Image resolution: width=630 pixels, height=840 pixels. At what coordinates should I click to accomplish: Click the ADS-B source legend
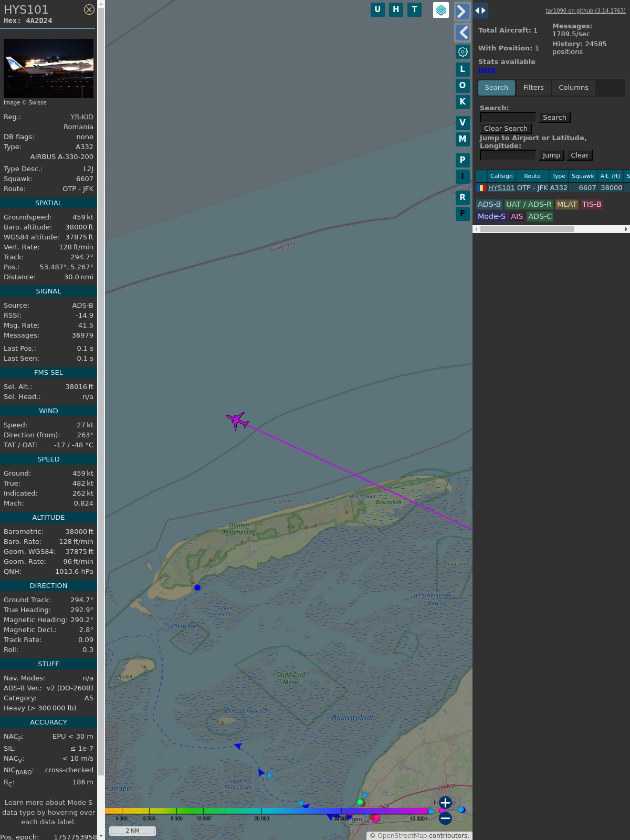(x=489, y=205)
